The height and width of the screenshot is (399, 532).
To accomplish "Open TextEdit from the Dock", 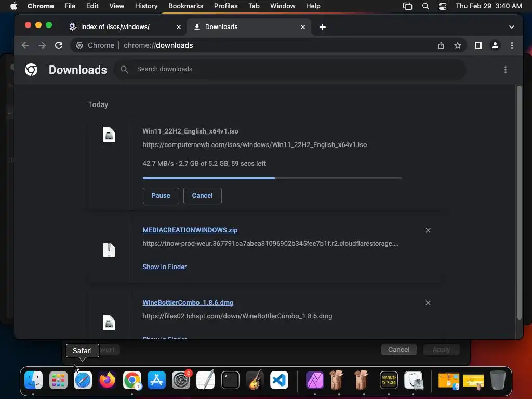I will tap(206, 380).
